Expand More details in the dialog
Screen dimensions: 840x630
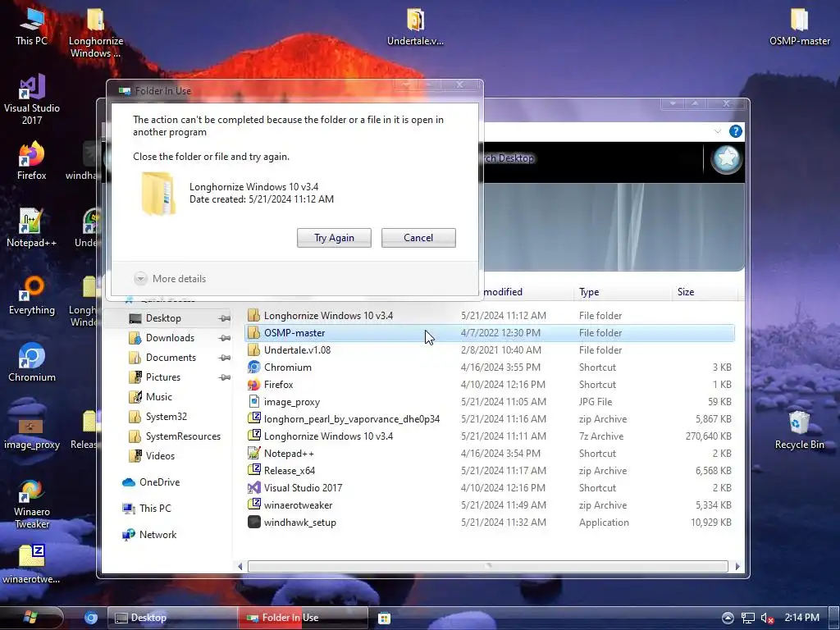170,279
